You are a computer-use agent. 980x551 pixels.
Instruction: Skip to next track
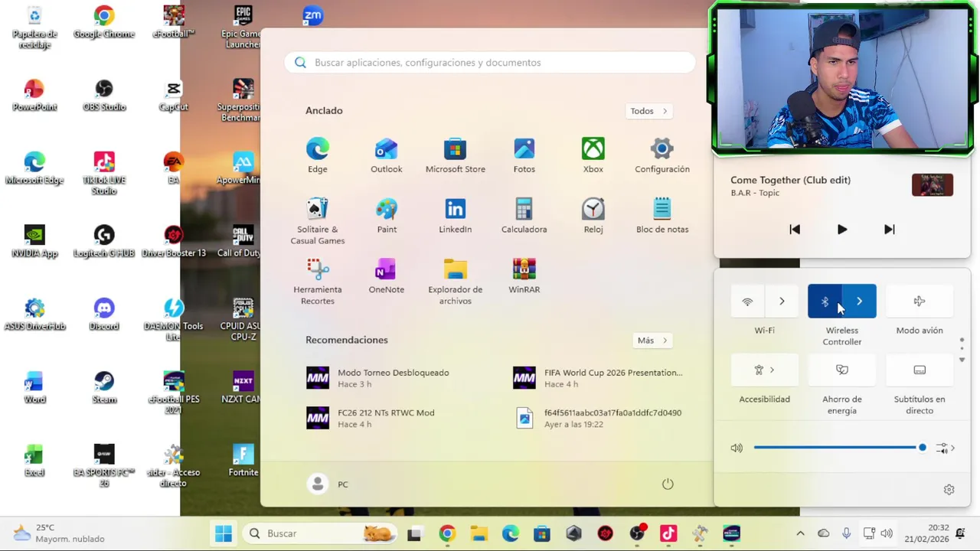[889, 230]
